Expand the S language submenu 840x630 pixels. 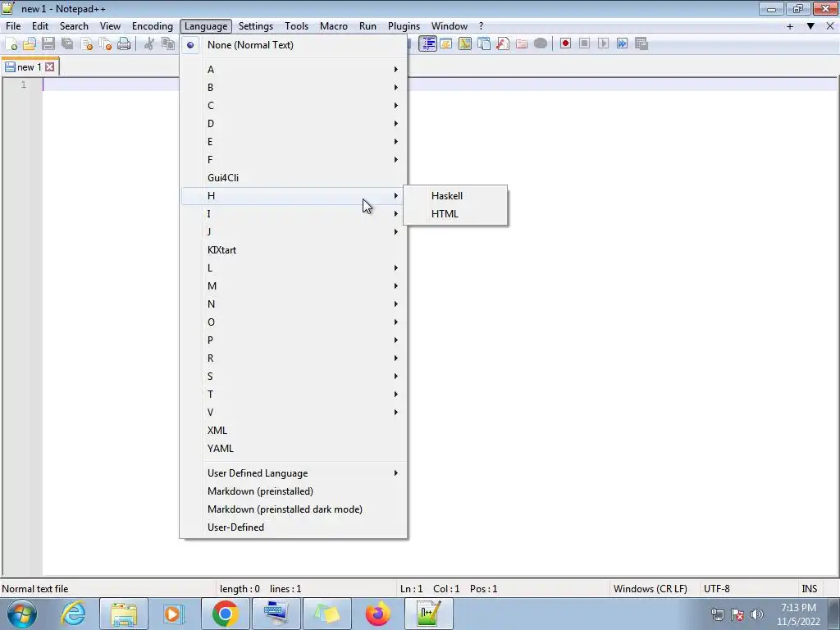(294, 376)
